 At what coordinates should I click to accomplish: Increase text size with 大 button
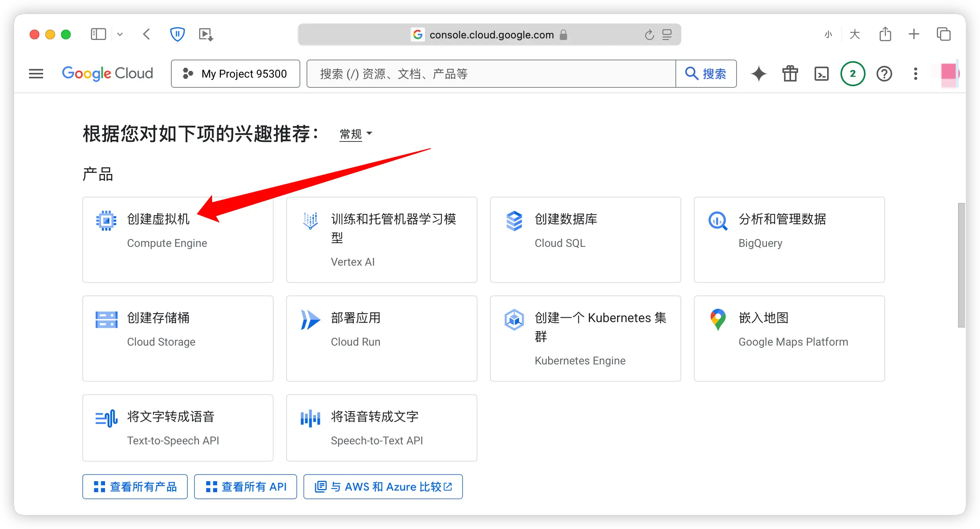(855, 34)
